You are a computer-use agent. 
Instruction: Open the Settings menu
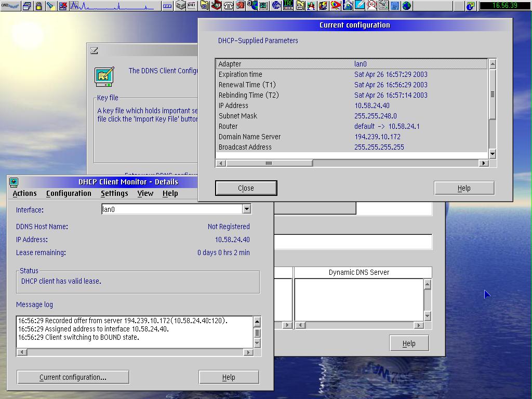(x=114, y=193)
